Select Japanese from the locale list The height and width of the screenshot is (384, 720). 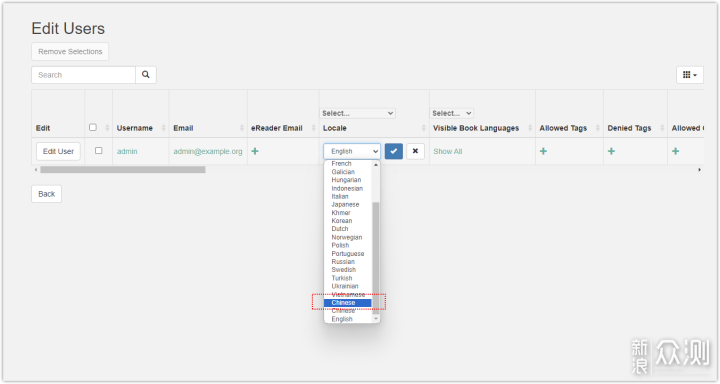pos(345,204)
